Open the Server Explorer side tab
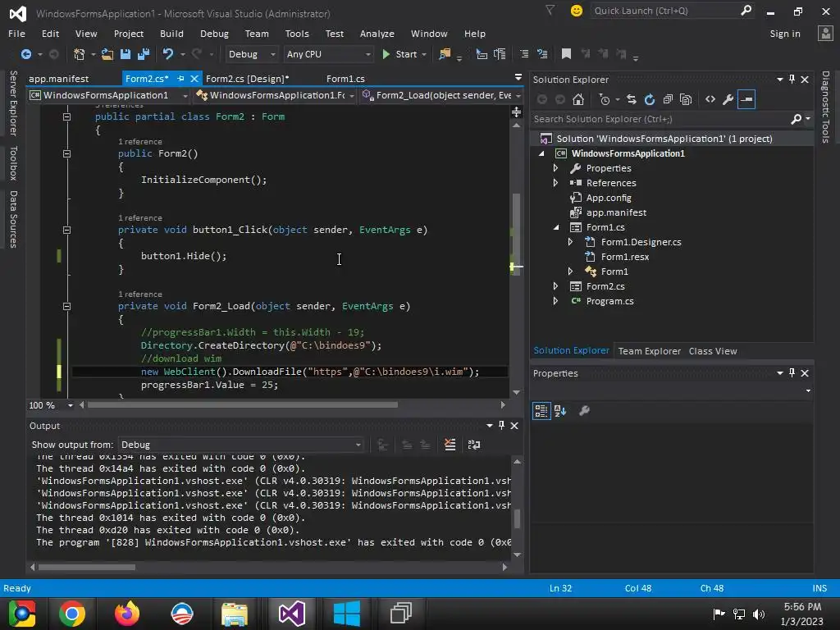Image resolution: width=840 pixels, height=630 pixels. tap(13, 103)
